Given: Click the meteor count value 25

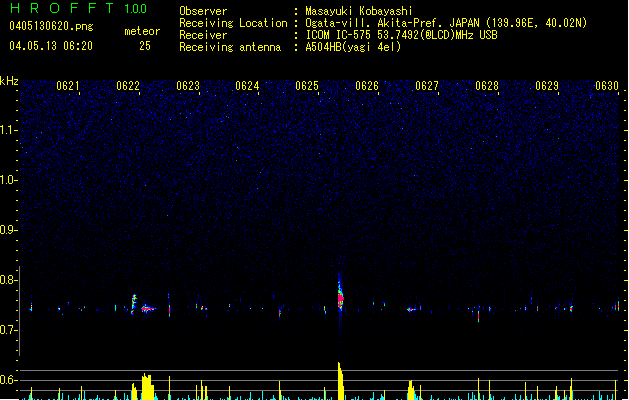Looking at the screenshot, I should click(x=145, y=46).
